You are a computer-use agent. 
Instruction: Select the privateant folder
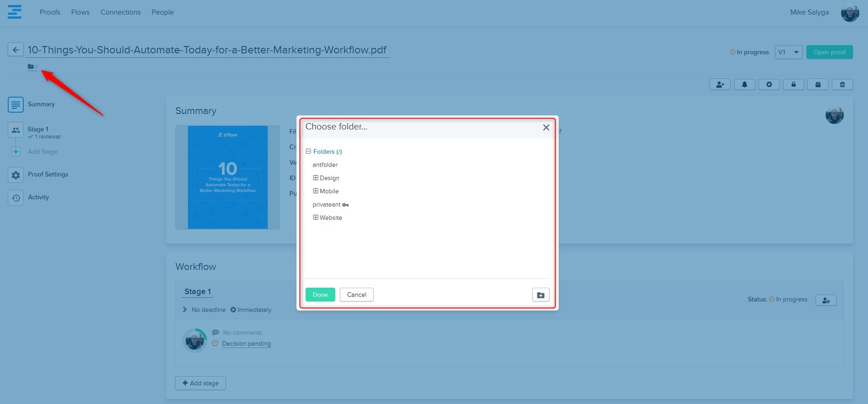tap(327, 204)
